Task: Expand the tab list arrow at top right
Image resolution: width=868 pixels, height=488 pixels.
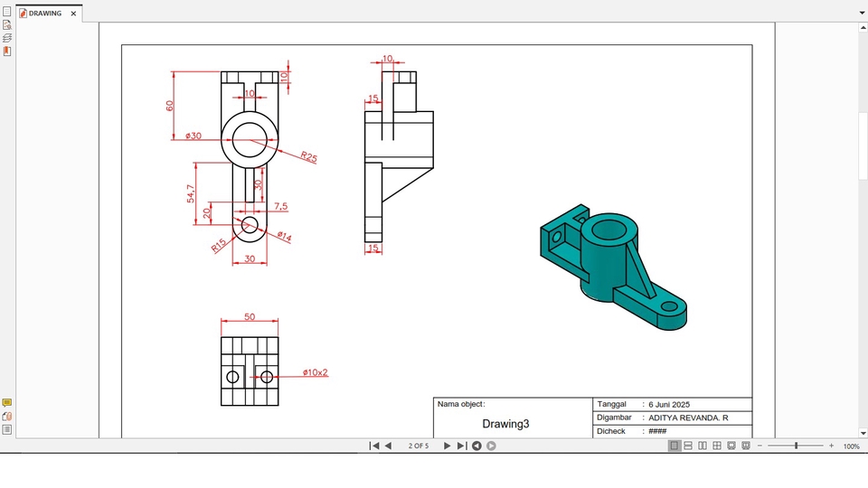Action: tap(861, 14)
